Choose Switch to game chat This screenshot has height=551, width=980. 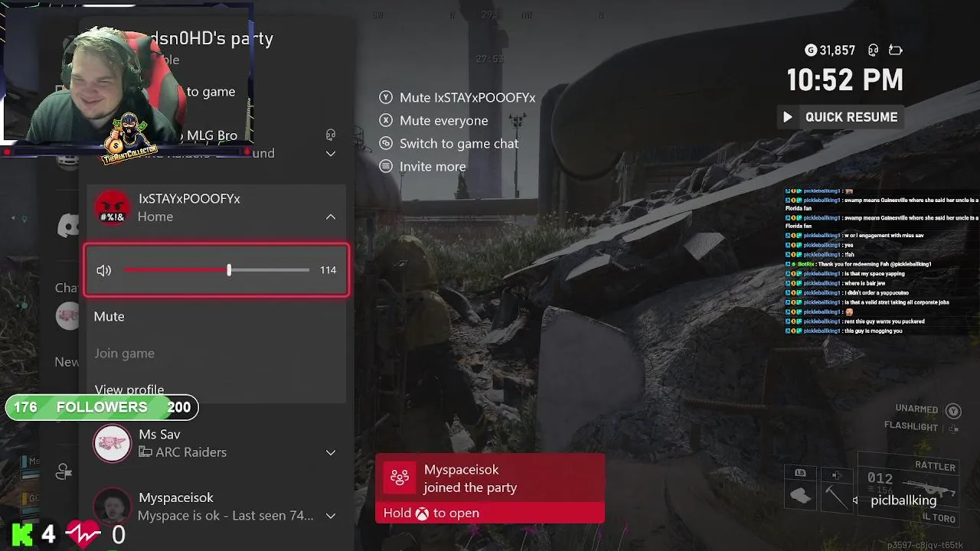click(x=459, y=144)
